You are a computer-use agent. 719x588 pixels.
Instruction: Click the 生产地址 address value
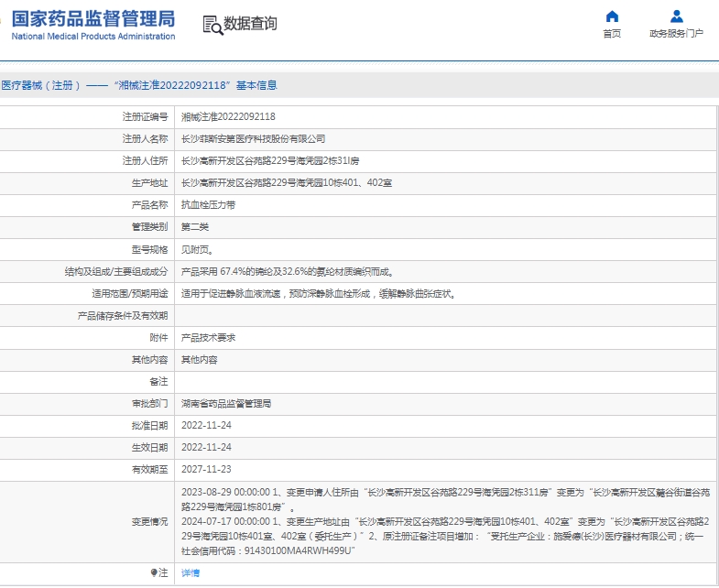(287, 182)
